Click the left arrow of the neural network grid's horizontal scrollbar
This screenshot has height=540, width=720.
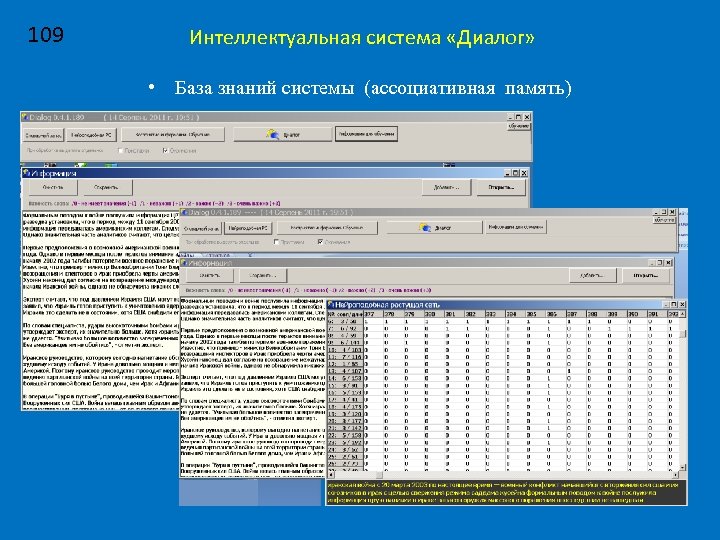click(x=331, y=475)
